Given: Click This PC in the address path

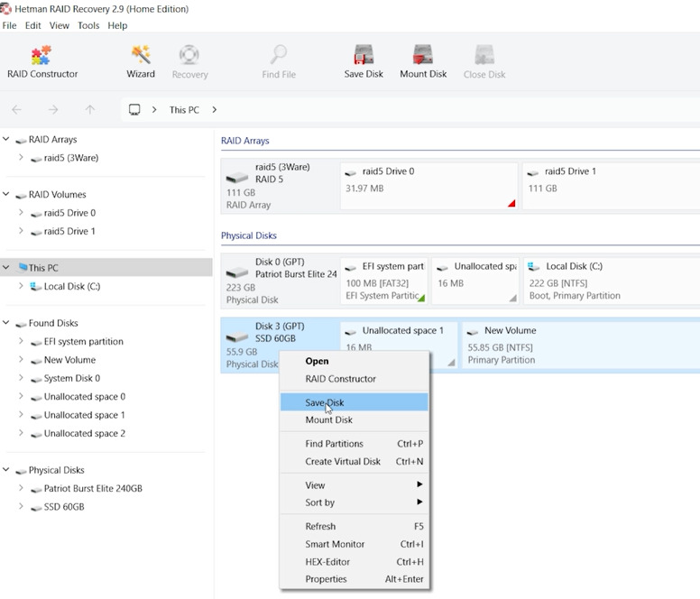Looking at the screenshot, I should (x=184, y=110).
